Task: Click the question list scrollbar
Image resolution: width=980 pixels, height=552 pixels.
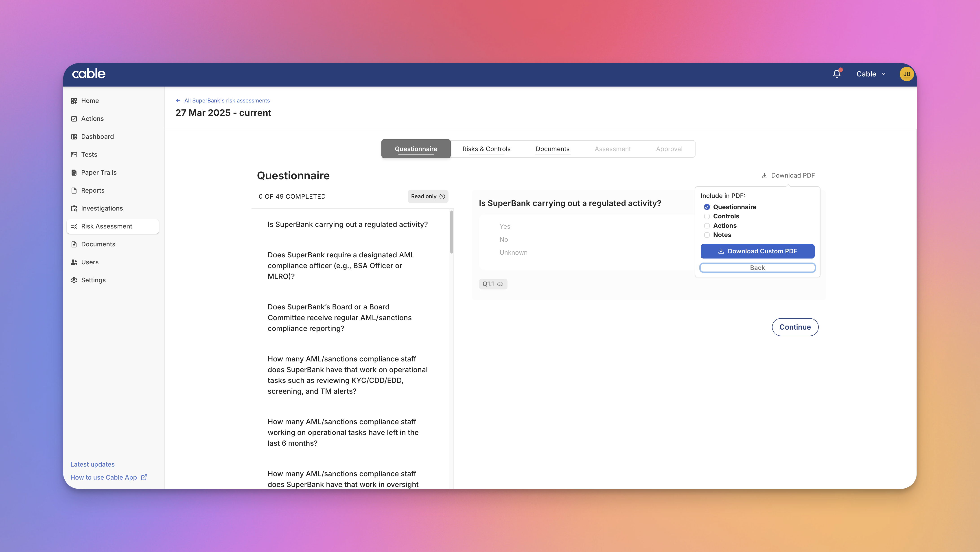Action: tap(451, 232)
